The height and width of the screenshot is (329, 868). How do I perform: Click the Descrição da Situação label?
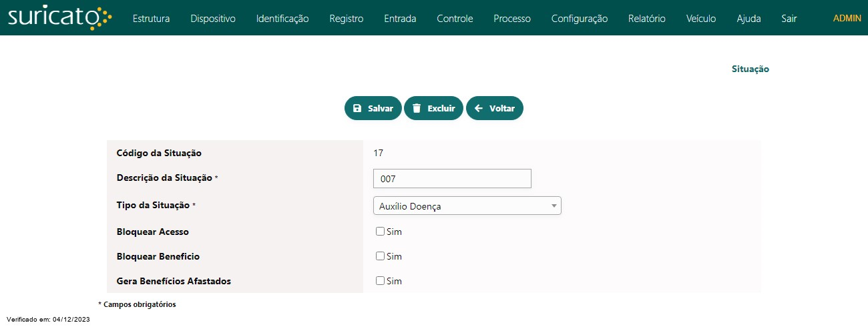(164, 178)
